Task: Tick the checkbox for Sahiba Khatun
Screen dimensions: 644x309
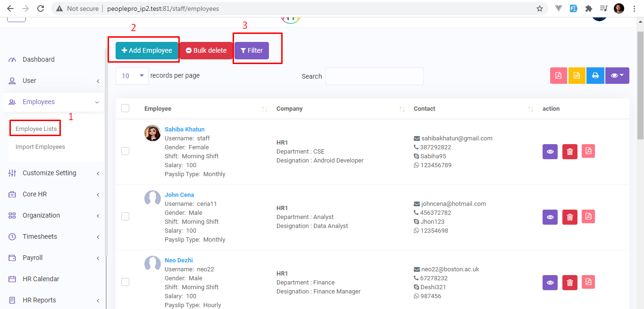Action: pyautogui.click(x=125, y=151)
